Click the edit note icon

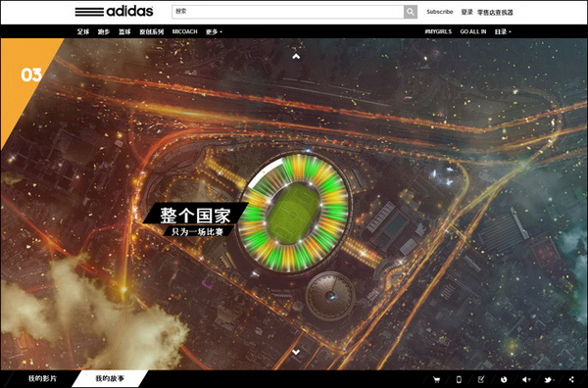(x=481, y=379)
